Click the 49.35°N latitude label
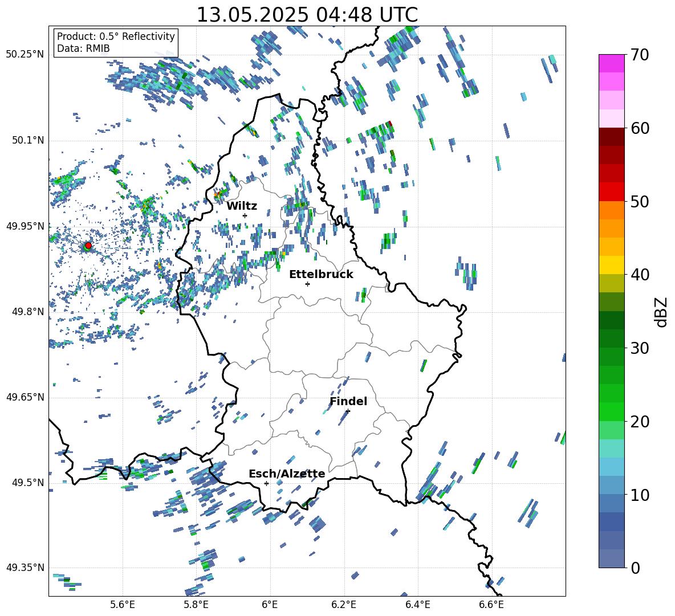Viewport: 675px width, 616px height. tap(25, 568)
